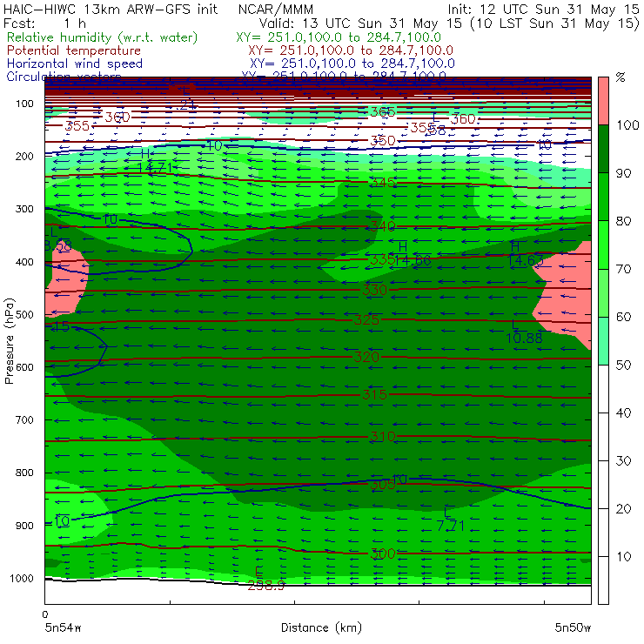Click the 'NCAR/MMM' header text
644x644 pixels.
276,10
